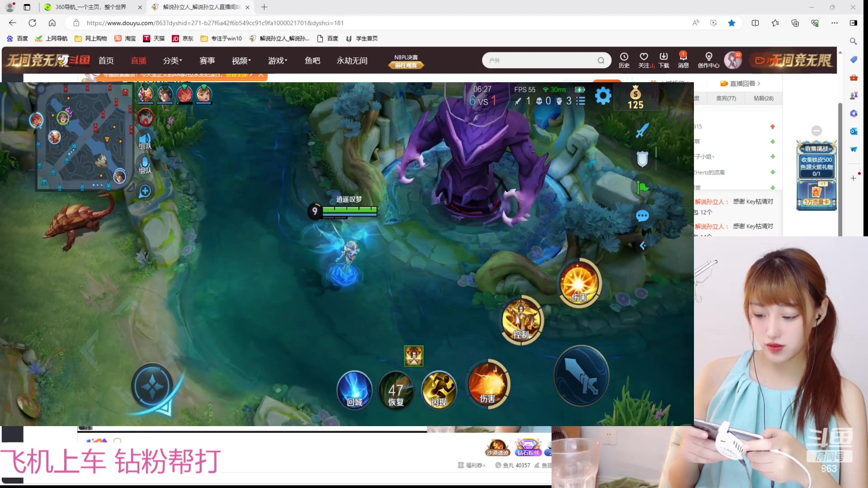Open a new browser tab

pyautogui.click(x=264, y=7)
